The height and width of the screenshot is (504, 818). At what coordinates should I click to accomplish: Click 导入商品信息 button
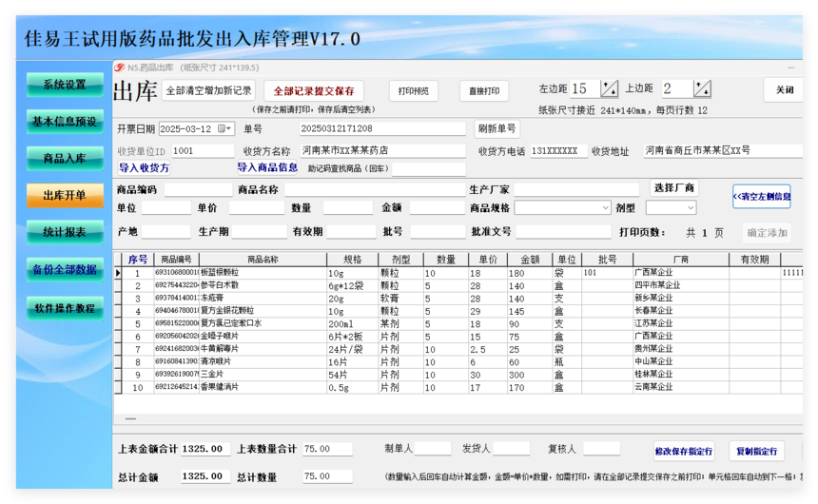267,167
